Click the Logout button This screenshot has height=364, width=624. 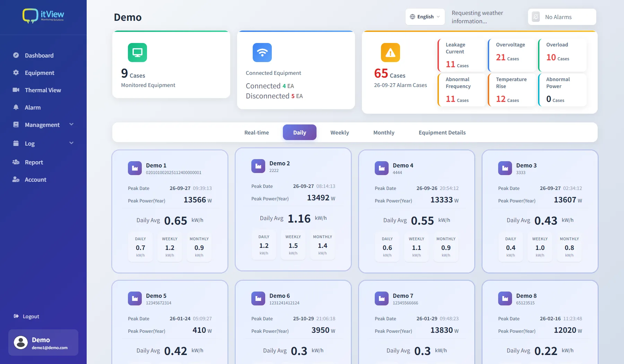(x=26, y=317)
